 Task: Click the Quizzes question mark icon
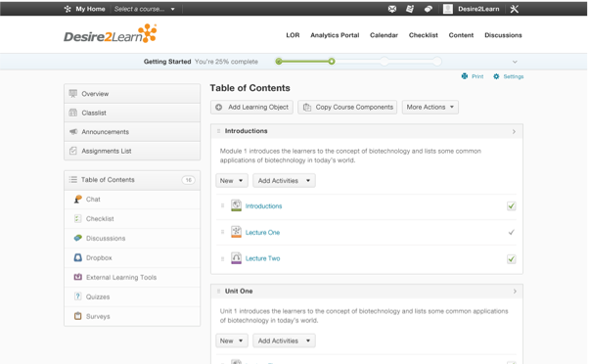pyautogui.click(x=77, y=296)
